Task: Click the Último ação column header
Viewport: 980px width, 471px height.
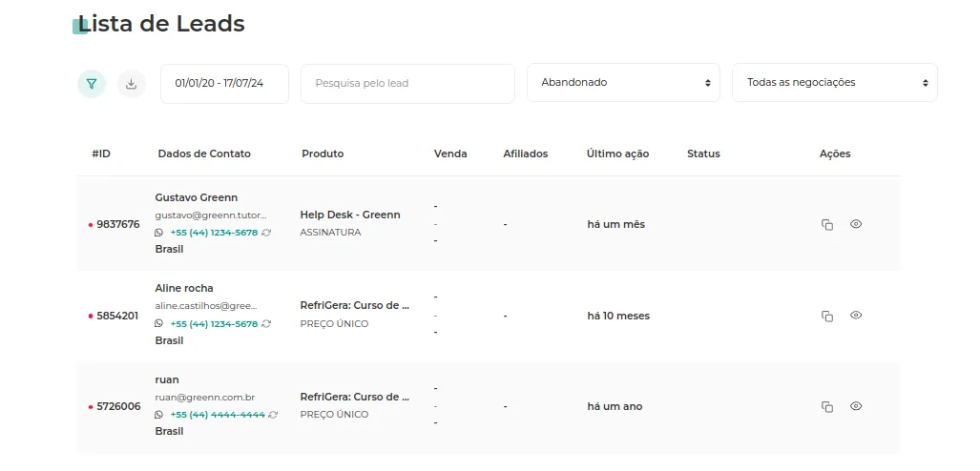Action: point(618,154)
